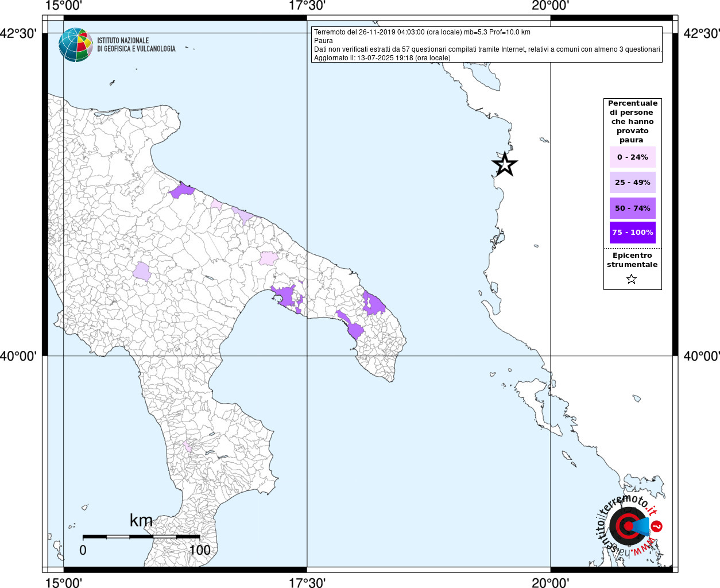Click the Istituto Nazionale di Geofisica text
This screenshot has width=720, height=588.
click(136, 45)
